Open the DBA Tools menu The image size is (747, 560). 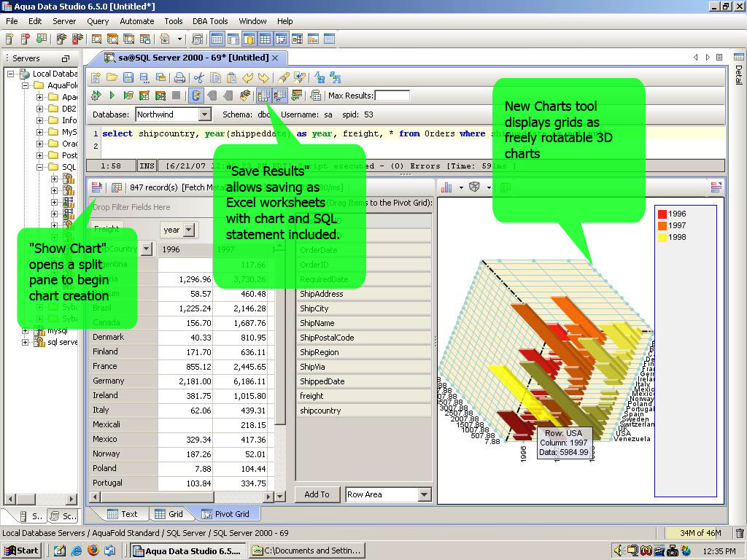(210, 21)
